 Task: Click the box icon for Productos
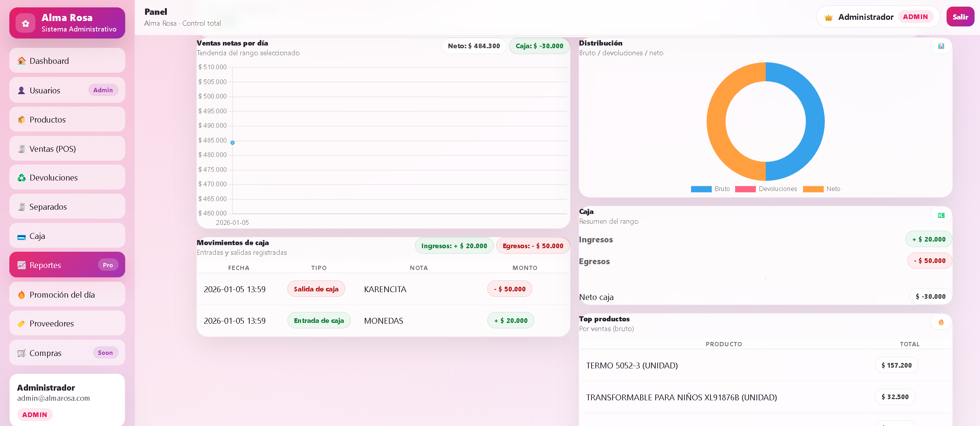21,120
